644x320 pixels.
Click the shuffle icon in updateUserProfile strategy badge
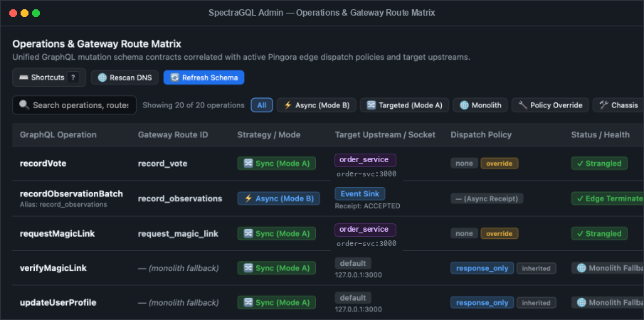[248, 303]
